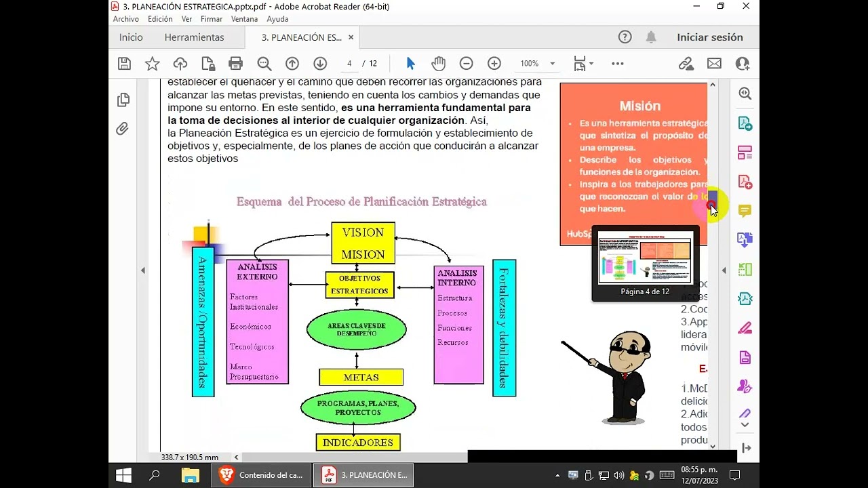Print the document with the printer icon
Viewport: 868px width, 488px height.
236,64
